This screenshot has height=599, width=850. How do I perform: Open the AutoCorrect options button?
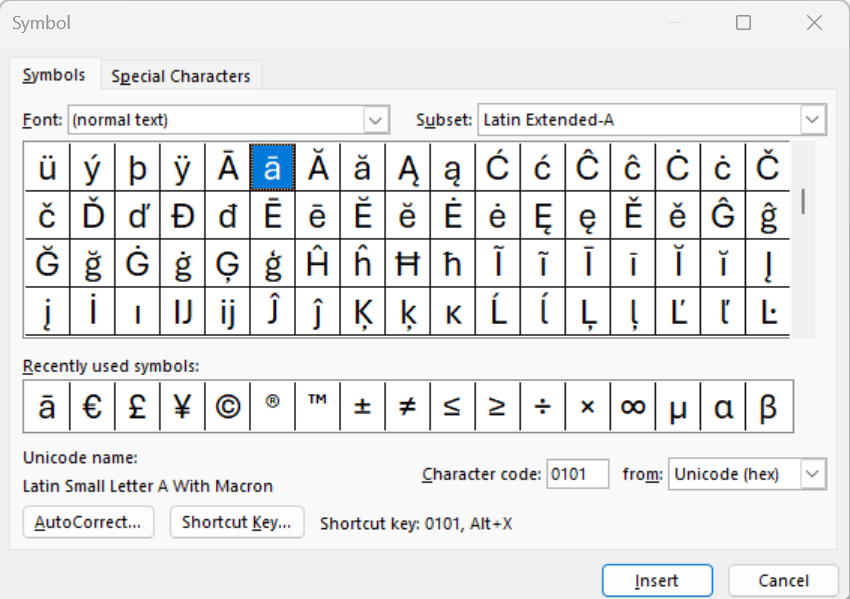[88, 522]
